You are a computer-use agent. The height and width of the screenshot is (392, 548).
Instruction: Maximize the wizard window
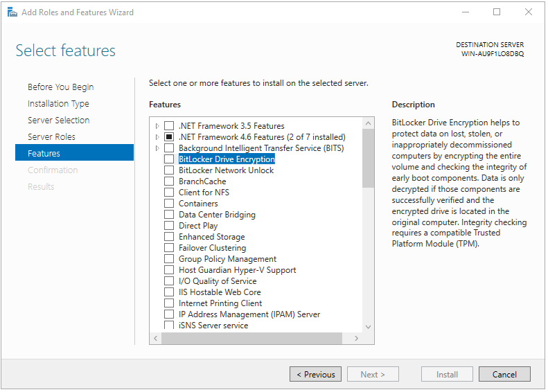click(497, 12)
